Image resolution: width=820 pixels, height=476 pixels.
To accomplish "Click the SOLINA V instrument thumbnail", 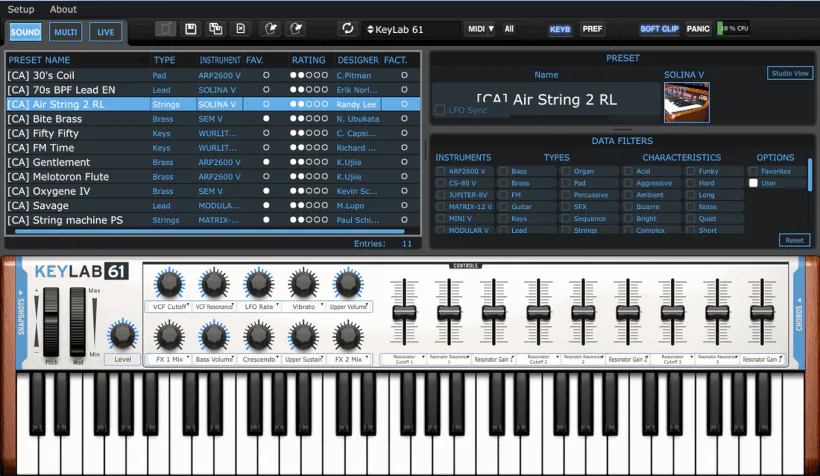I will 687,103.
